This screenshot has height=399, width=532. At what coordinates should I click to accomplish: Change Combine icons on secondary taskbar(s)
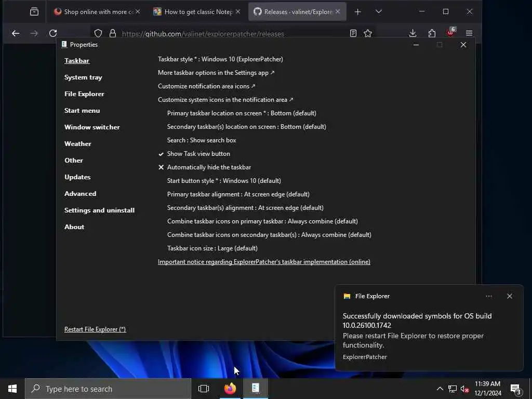tap(269, 235)
